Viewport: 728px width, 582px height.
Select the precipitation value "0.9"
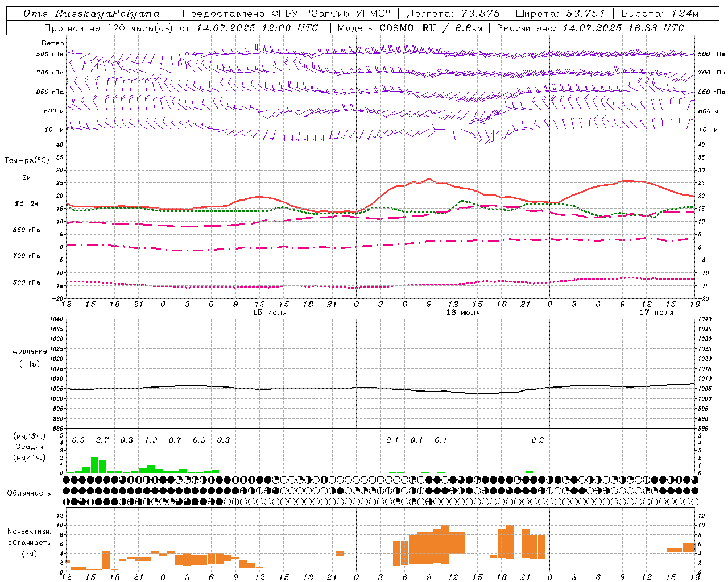78,440
